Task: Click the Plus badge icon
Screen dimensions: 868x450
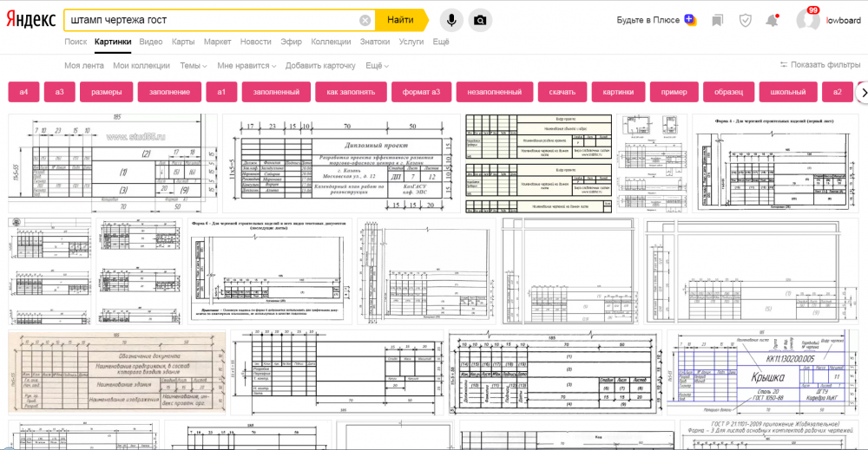Action: [x=690, y=20]
